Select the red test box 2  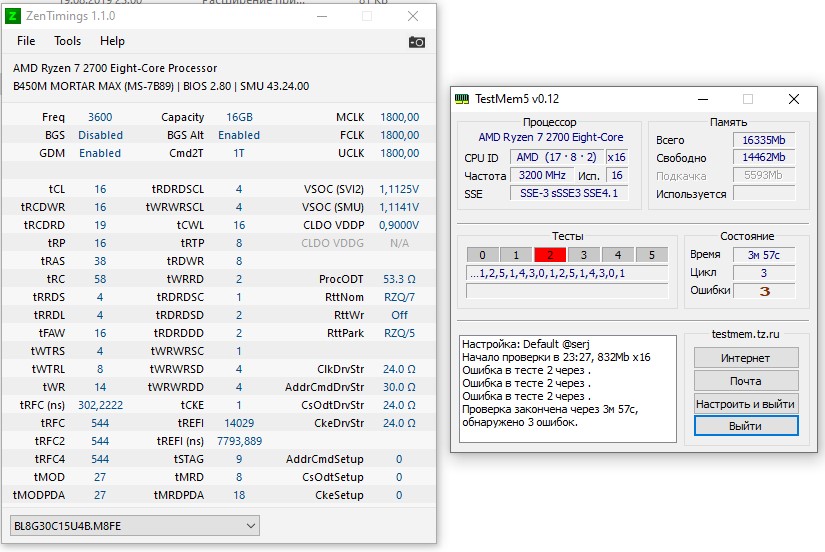(x=550, y=255)
